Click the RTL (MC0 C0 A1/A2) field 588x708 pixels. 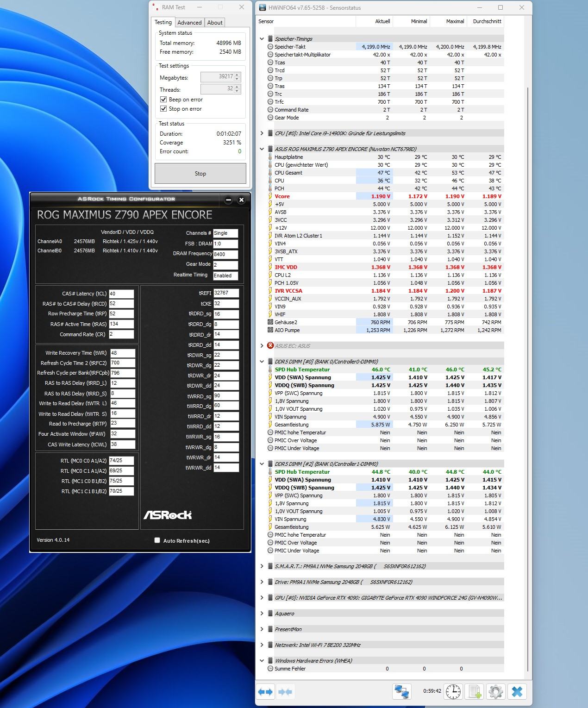[121, 461]
